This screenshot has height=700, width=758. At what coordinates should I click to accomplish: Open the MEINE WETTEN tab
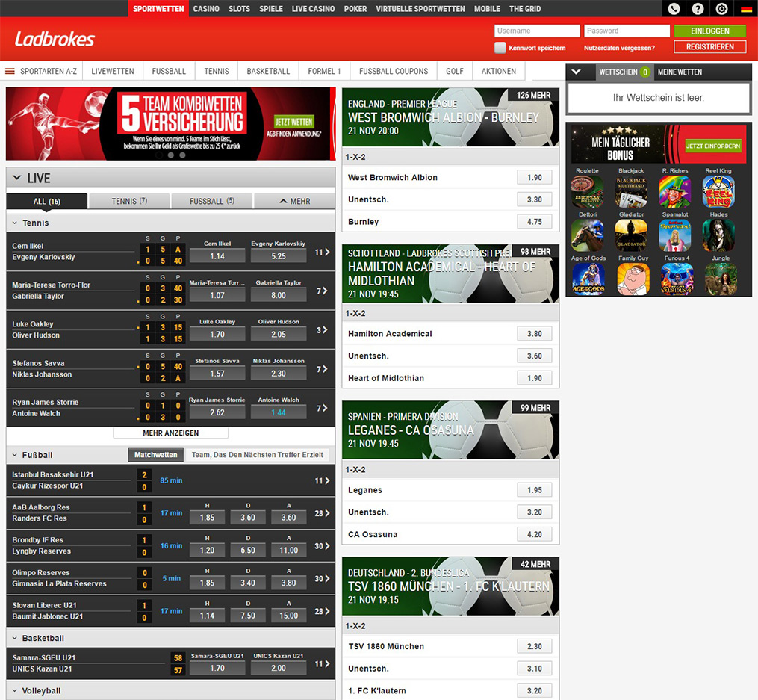680,72
